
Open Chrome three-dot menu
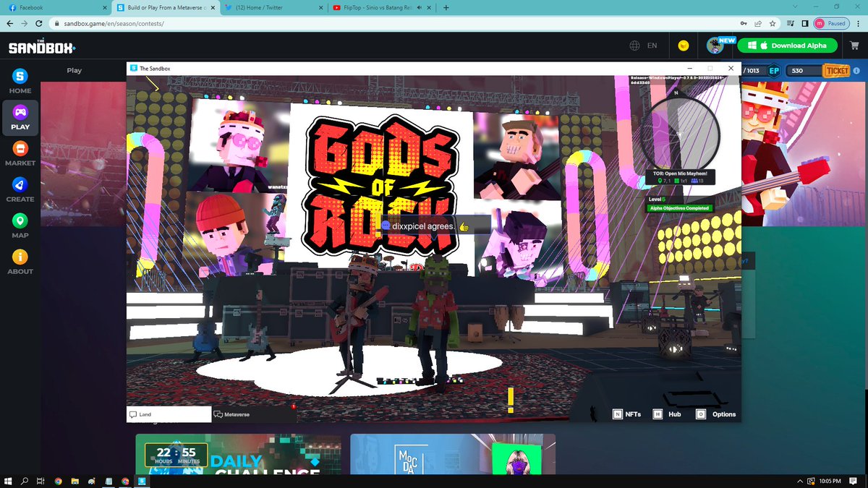coord(858,23)
